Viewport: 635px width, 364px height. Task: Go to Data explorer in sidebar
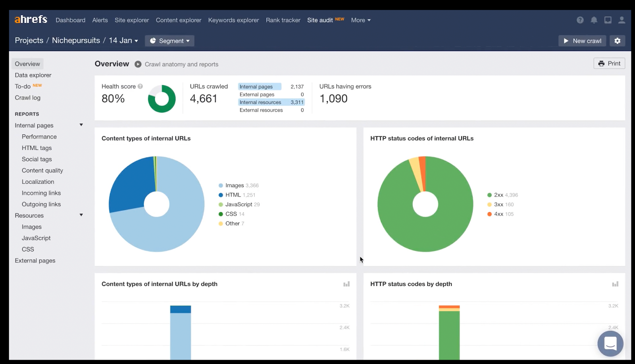click(33, 75)
